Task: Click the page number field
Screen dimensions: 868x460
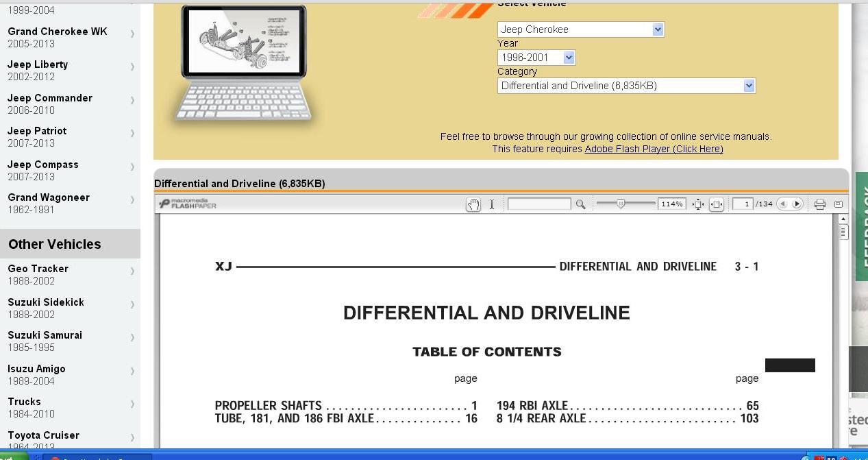Action: 743,204
